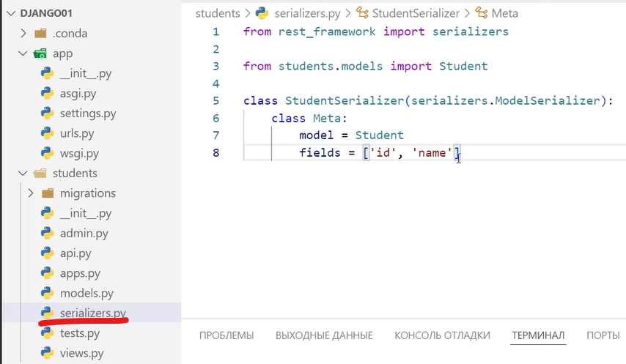Switch to the ПРОБЛЕМЫ panel tab
This screenshot has width=626, height=364.
(x=227, y=335)
